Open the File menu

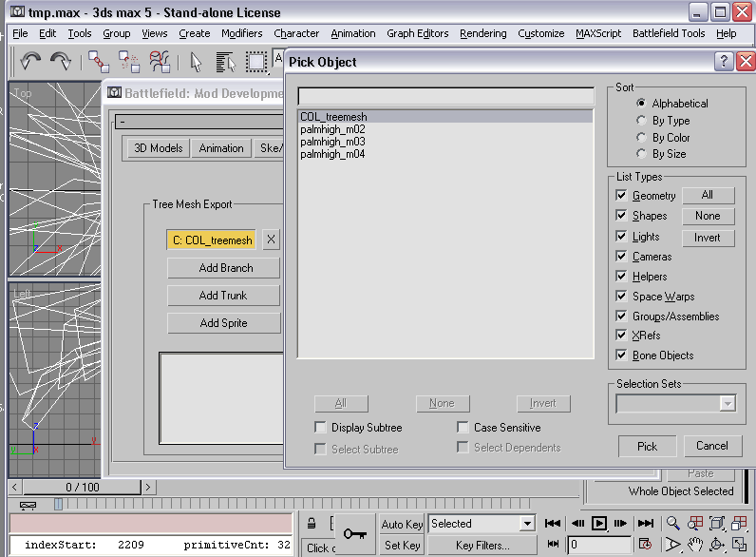click(x=20, y=33)
